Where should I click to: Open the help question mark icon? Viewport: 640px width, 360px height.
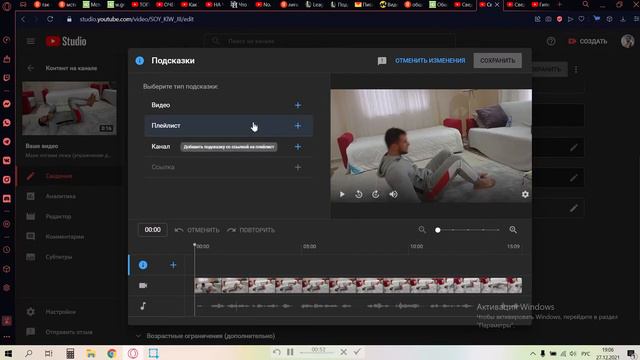click(x=551, y=41)
